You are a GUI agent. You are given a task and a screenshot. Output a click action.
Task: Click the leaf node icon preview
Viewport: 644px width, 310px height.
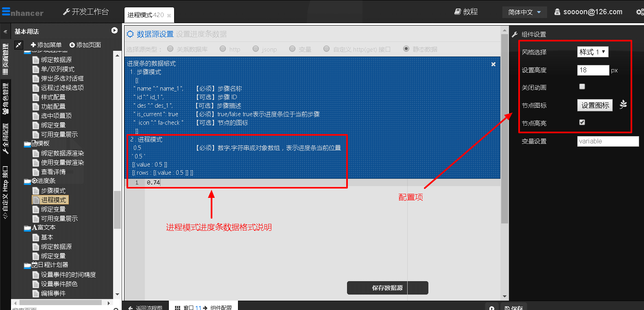(623, 105)
